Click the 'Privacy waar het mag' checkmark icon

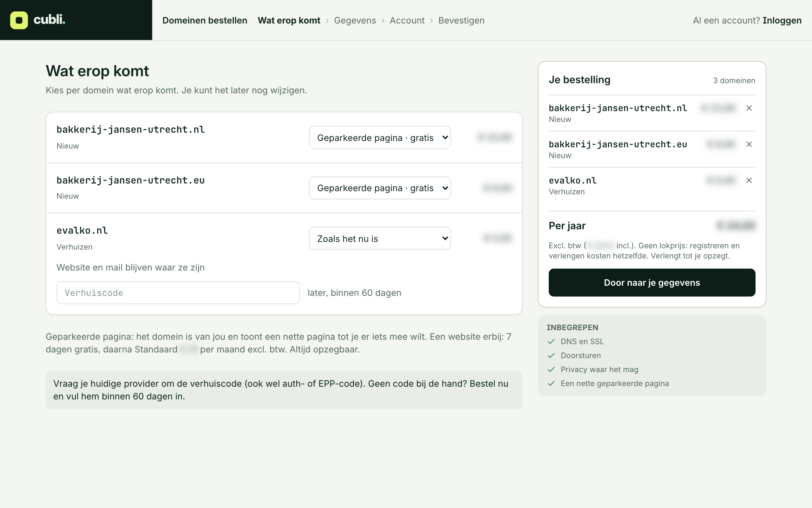coord(551,369)
